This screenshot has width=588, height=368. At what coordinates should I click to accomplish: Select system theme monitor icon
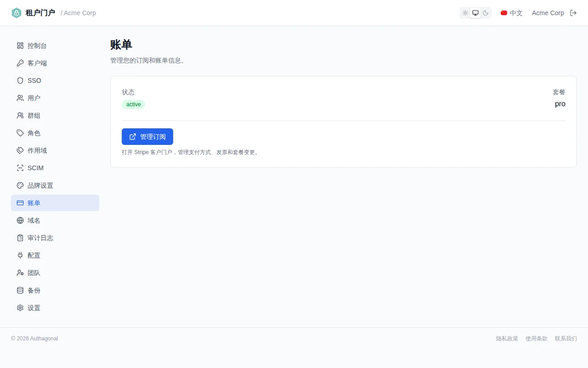[x=475, y=13]
